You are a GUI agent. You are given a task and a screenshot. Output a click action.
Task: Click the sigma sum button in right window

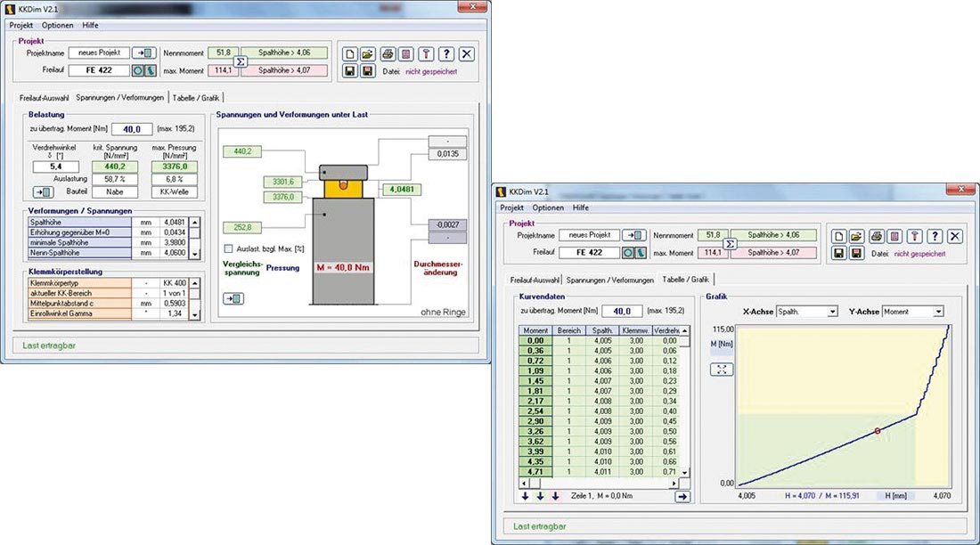[730, 244]
